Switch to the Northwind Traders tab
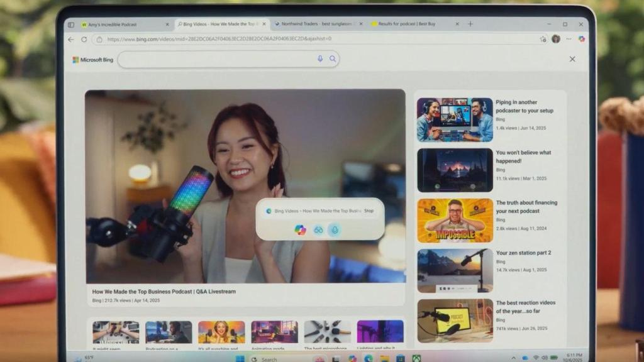Viewport: 644px width, 362px height. [x=314, y=25]
